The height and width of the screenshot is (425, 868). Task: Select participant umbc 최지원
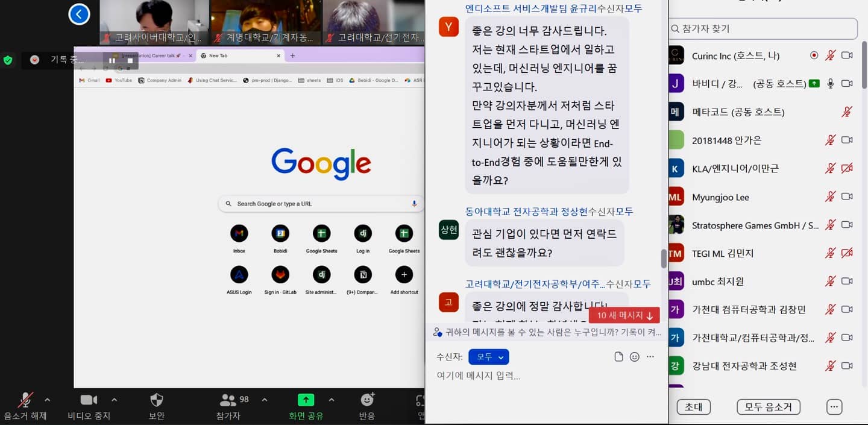coord(717,282)
